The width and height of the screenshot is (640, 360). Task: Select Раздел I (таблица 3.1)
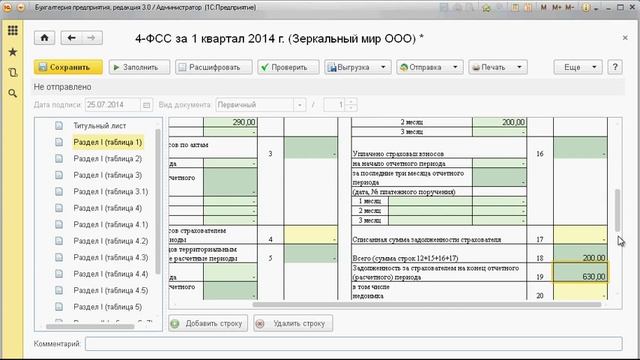click(x=111, y=191)
